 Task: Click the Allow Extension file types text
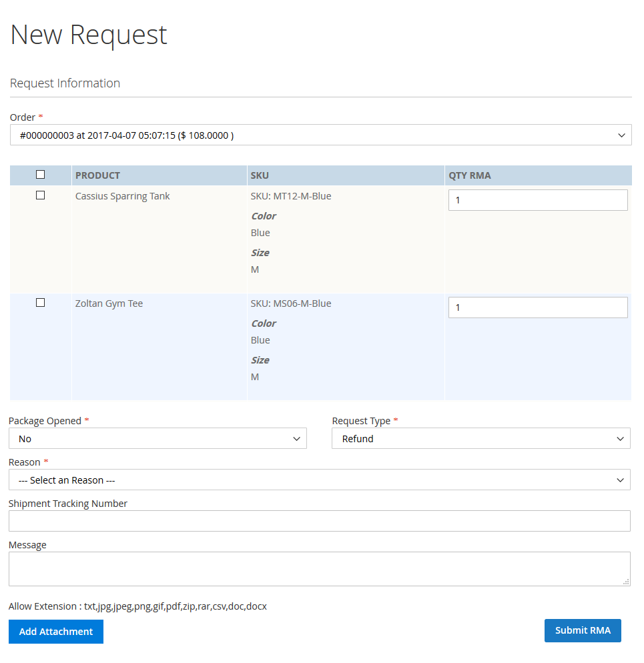click(137, 606)
